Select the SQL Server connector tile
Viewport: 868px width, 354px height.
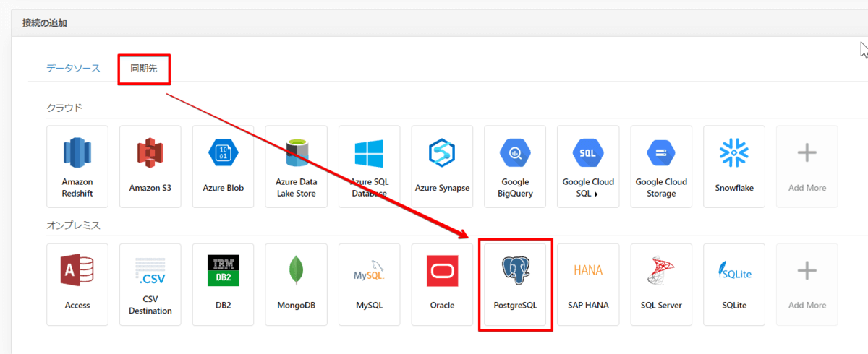click(661, 285)
